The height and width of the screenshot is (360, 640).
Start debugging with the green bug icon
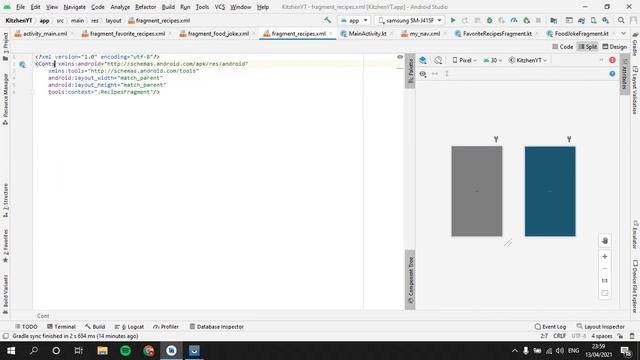point(489,20)
